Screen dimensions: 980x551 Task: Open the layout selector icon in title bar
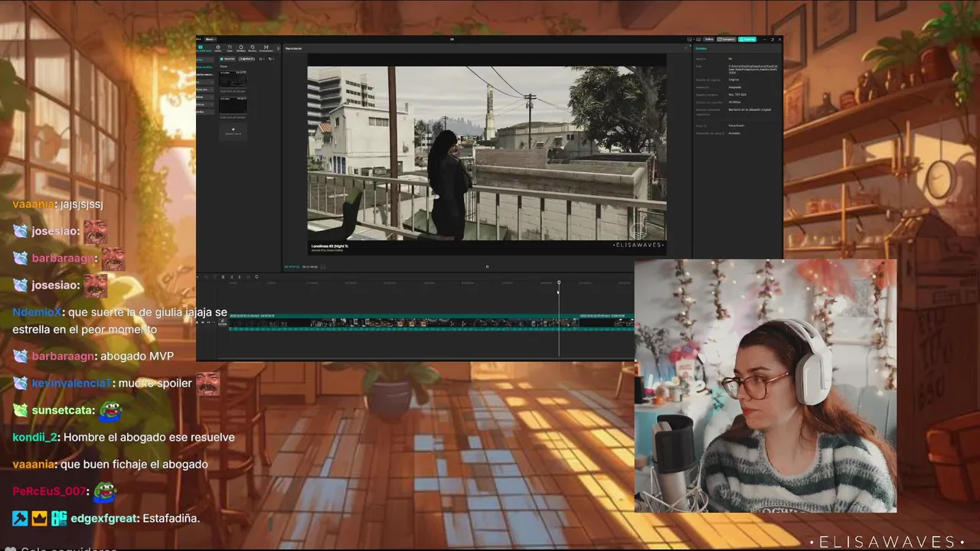point(690,39)
